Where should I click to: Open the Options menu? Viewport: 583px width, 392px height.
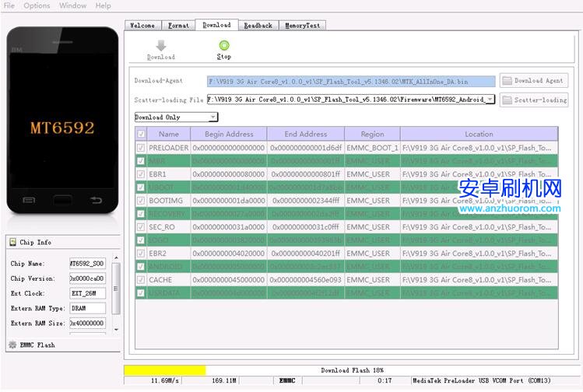coord(37,5)
